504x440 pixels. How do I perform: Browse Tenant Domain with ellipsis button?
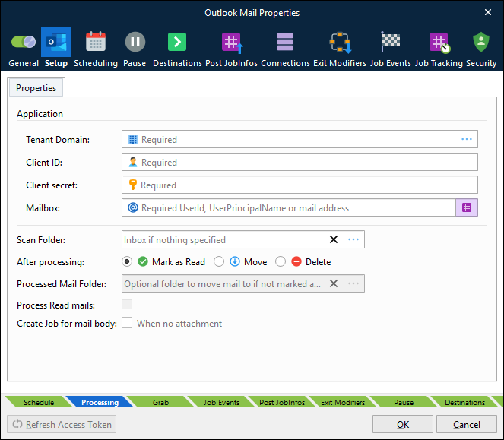coord(467,139)
